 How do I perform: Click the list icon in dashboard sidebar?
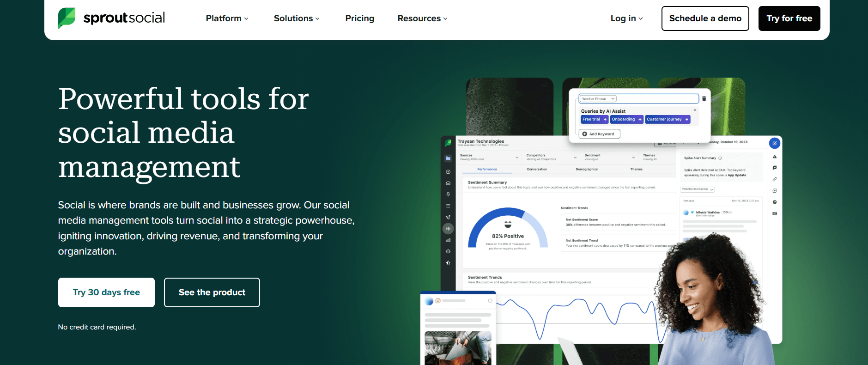tap(448, 206)
